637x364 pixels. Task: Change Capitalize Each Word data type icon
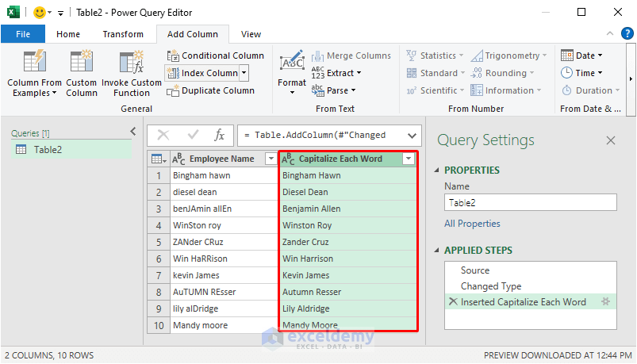pos(288,159)
